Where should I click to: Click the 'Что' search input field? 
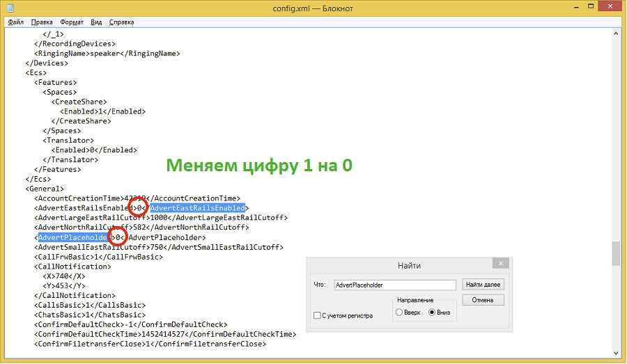[x=394, y=285]
